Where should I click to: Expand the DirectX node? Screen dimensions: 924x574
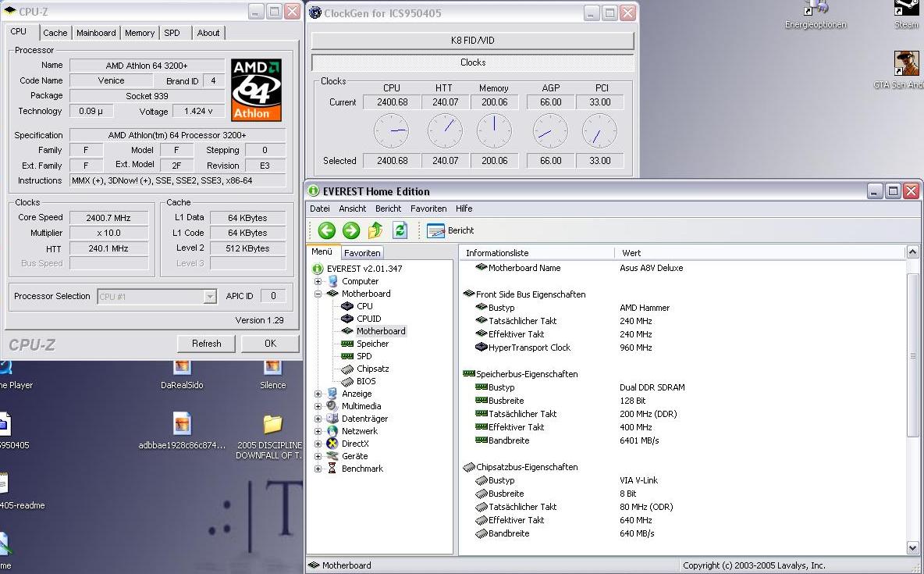tap(318, 444)
